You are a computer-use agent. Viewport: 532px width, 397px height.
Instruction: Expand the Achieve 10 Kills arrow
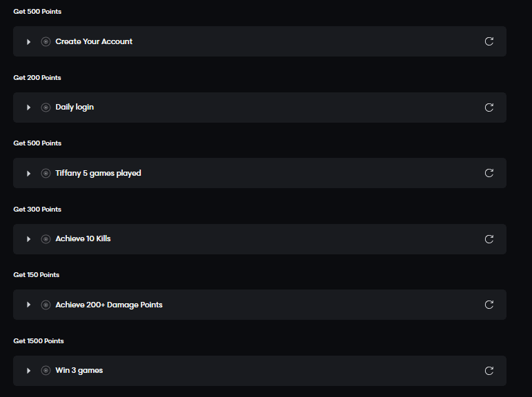[x=29, y=239]
